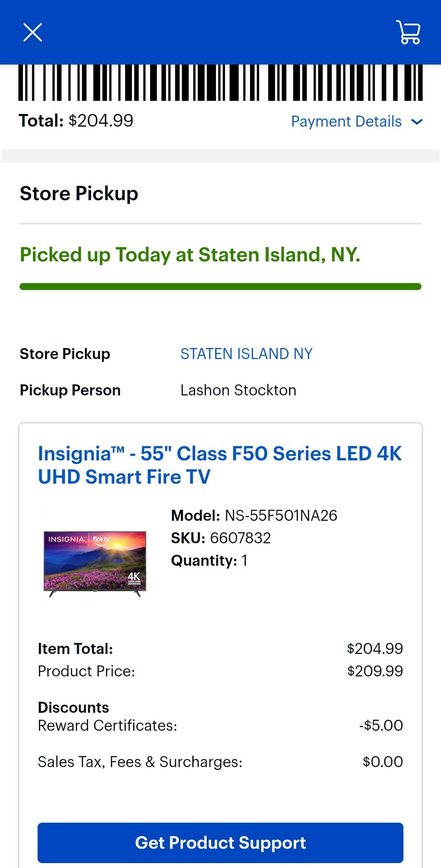Viewport: 441px width, 868px height.
Task: Tap the Payment Details link text
Action: [346, 122]
